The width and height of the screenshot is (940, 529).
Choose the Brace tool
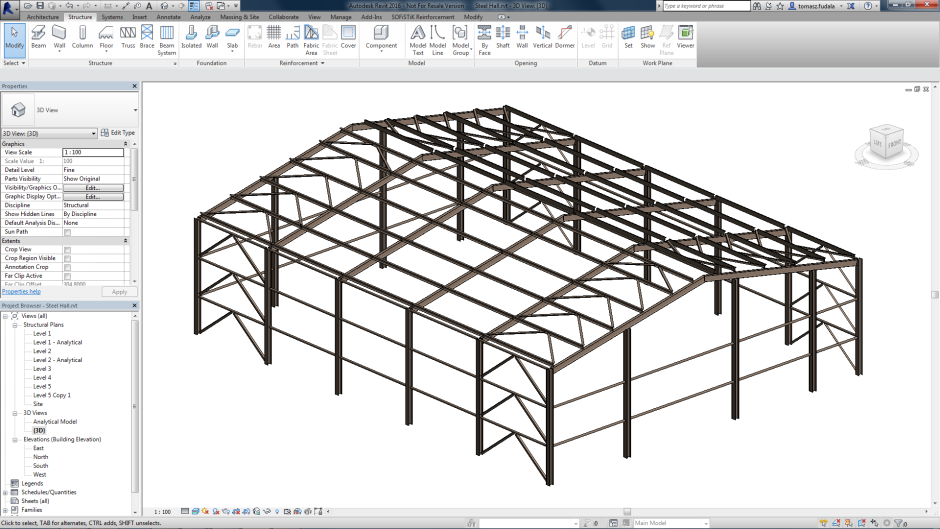[147, 37]
